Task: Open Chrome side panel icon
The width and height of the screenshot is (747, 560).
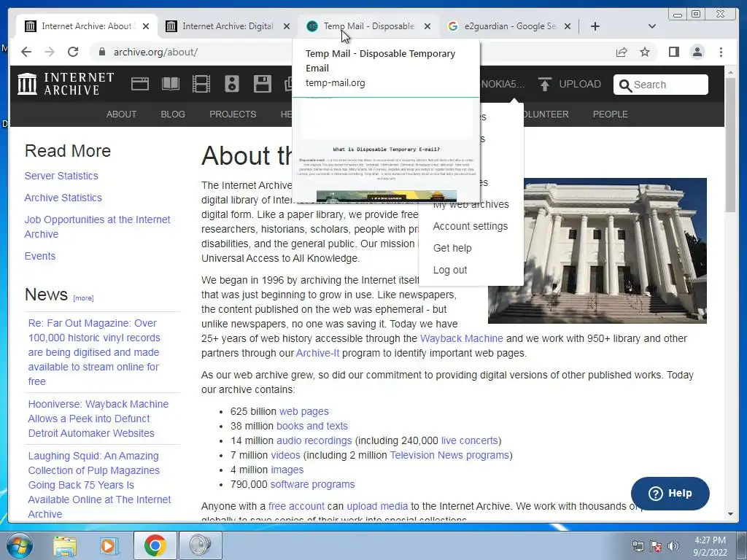Action: point(673,52)
